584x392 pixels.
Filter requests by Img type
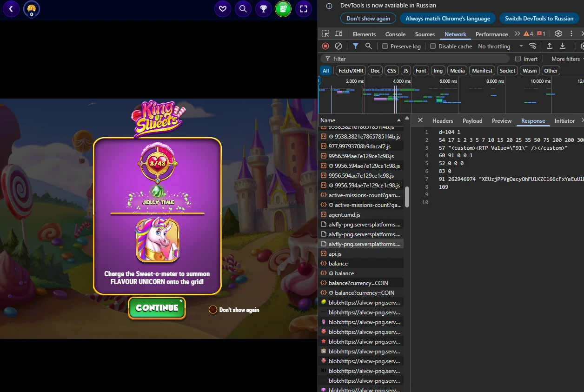click(x=438, y=71)
